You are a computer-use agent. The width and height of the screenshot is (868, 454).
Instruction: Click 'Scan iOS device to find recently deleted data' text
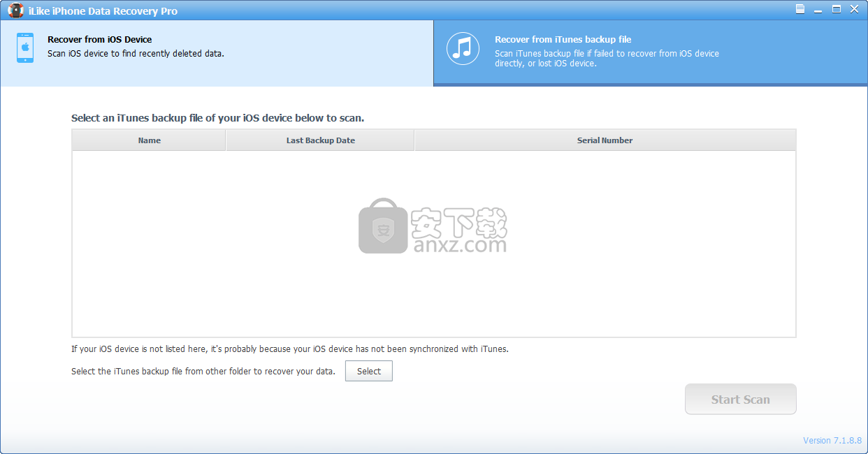tap(136, 54)
